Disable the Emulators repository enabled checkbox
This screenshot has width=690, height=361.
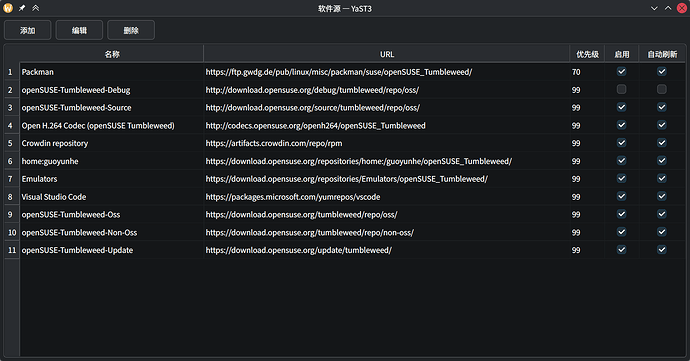pyautogui.click(x=621, y=178)
